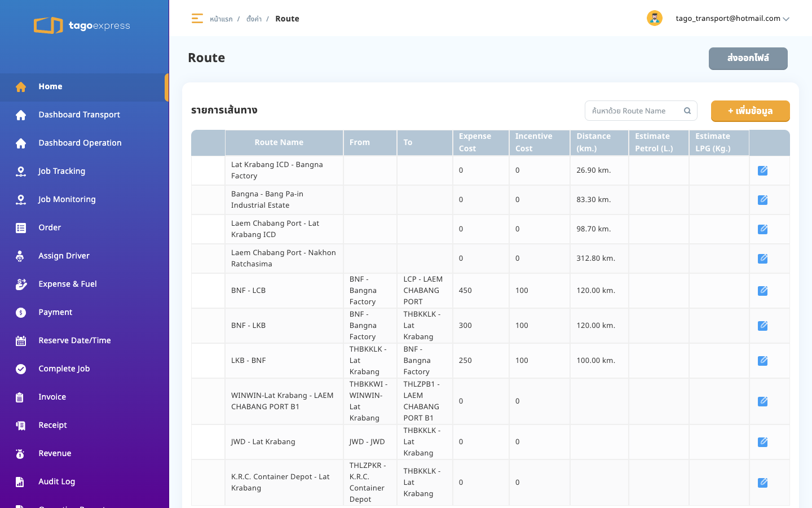This screenshot has height=508, width=812.
Task: Toggle the sidebar hamburger menu icon
Action: 197,19
